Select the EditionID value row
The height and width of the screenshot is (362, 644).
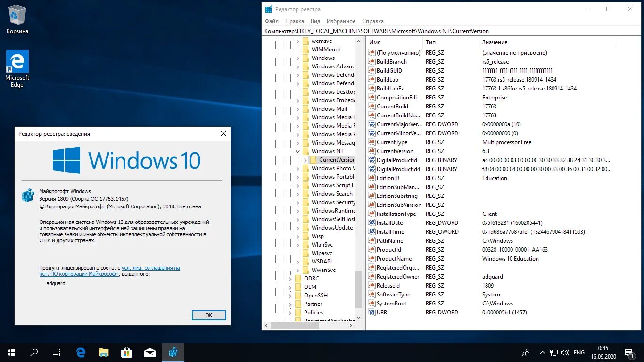490,178
